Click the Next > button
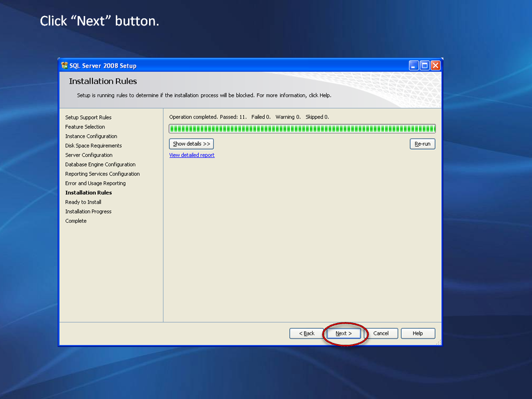Screen dimensions: 532x399 click(344, 334)
